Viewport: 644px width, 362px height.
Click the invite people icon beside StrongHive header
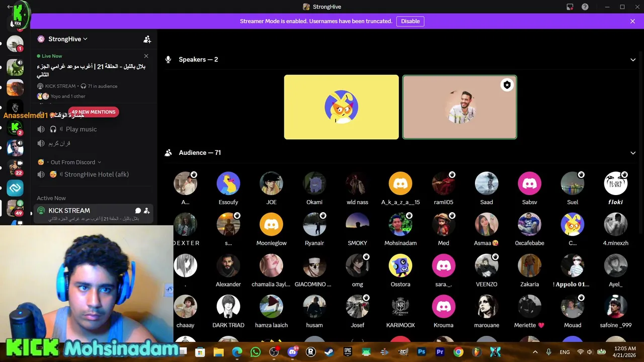tap(147, 39)
